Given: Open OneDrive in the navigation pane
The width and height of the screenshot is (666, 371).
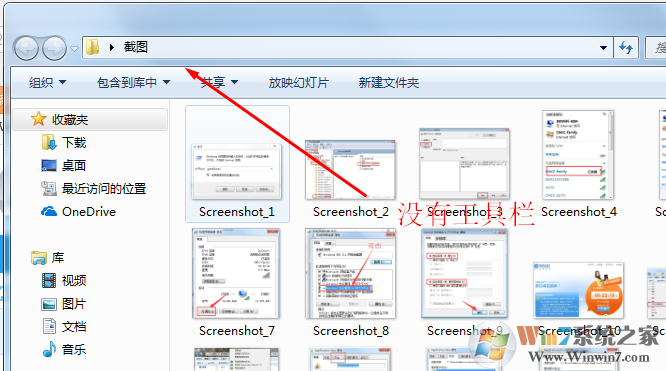Looking at the screenshot, I should [89, 212].
